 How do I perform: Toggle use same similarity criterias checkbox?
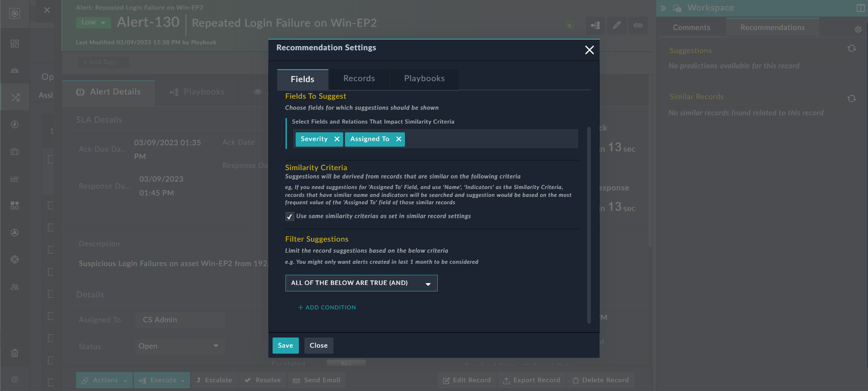click(x=290, y=216)
